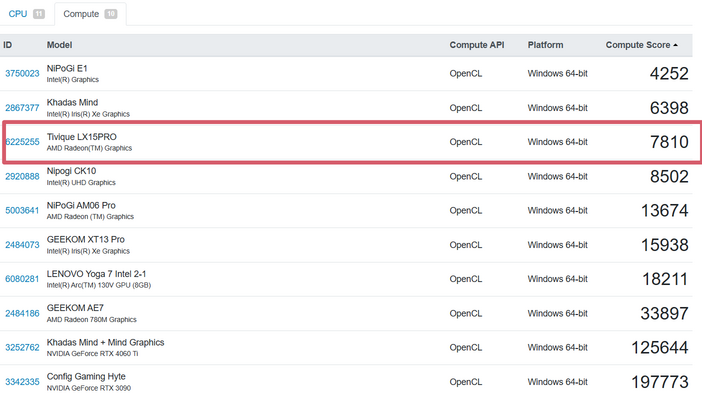The height and width of the screenshot is (402, 702).
Task: Click the model name GEEKOM XT13 Pro
Action: pos(86,239)
